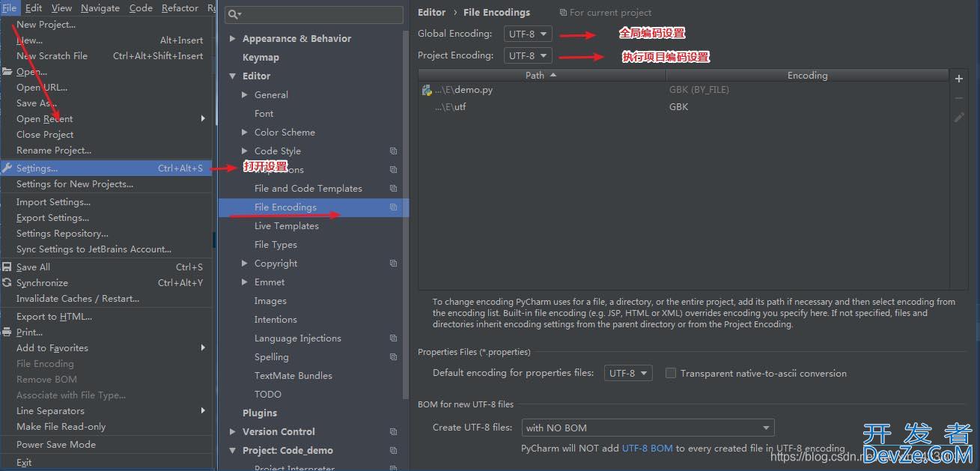Click project-level icon beside Spelling
This screenshot has height=471, width=980.
coord(393,357)
